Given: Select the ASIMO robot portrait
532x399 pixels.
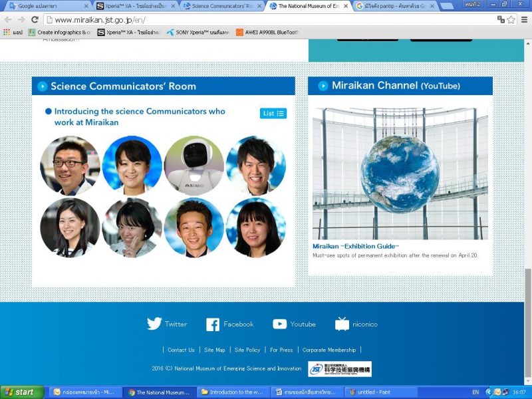Looking at the screenshot, I should pyautogui.click(x=194, y=166).
